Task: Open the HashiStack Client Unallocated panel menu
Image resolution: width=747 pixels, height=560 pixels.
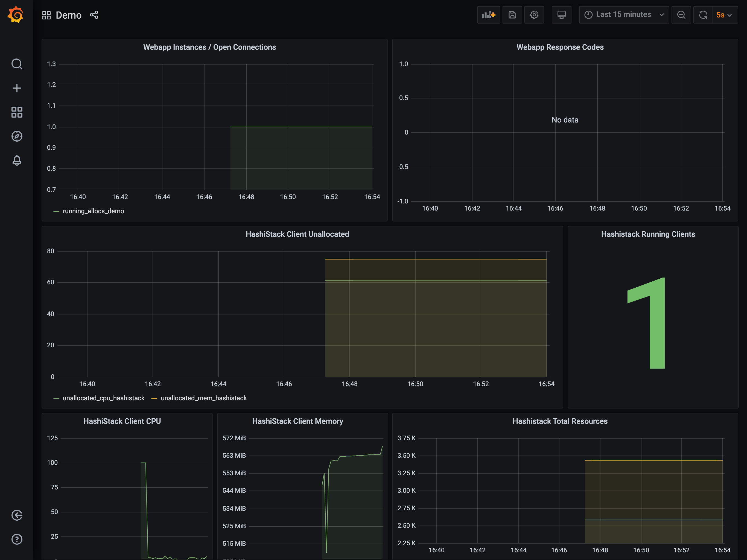Action: (x=297, y=234)
